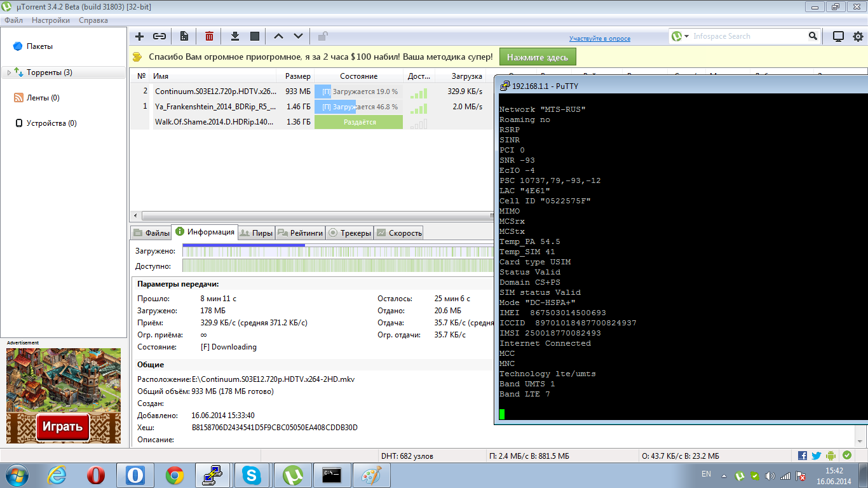Image resolution: width=868 pixels, height=488 pixels.
Task: Click the search magnifier icon
Action: 813,36
